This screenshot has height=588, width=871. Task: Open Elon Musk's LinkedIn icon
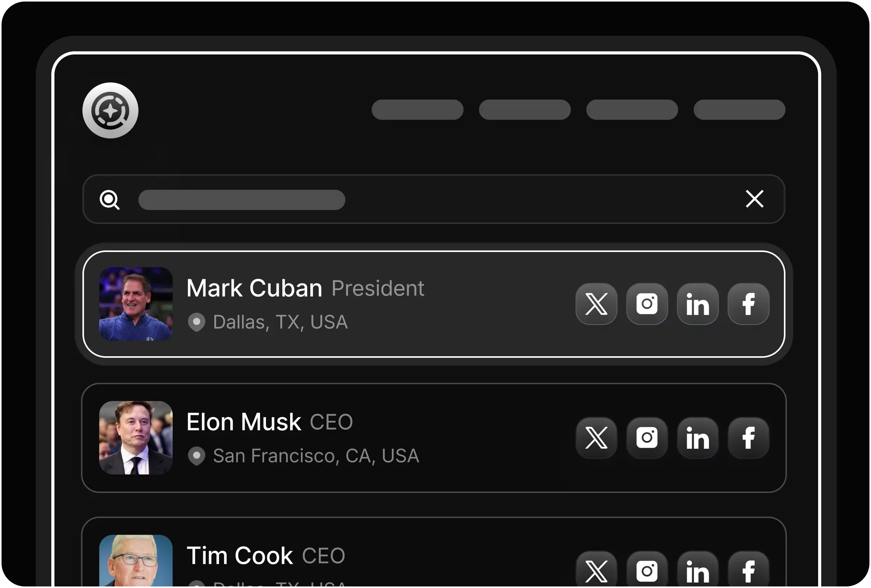(x=698, y=438)
